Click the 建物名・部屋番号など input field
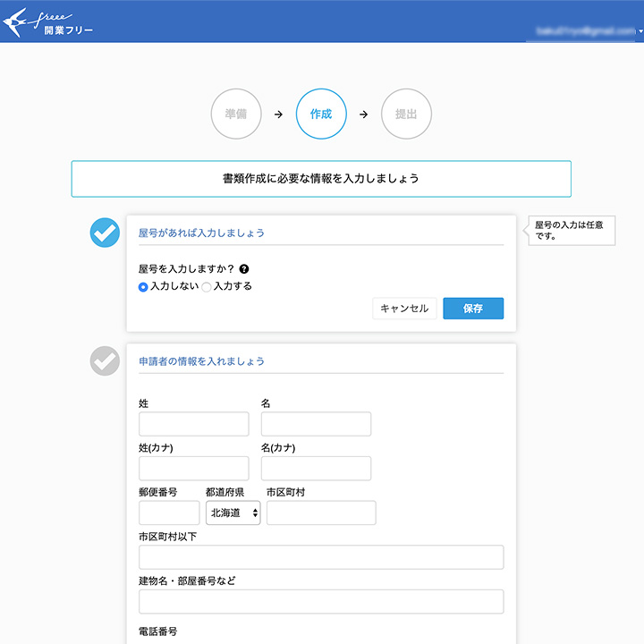Viewport: 644px width, 644px height. [x=321, y=602]
